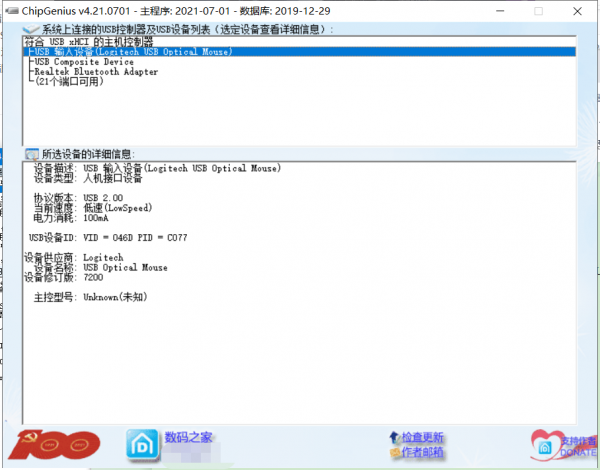The width and height of the screenshot is (600, 470).
Task: Click the 电力消耗 100mA value
Action: 96,218
